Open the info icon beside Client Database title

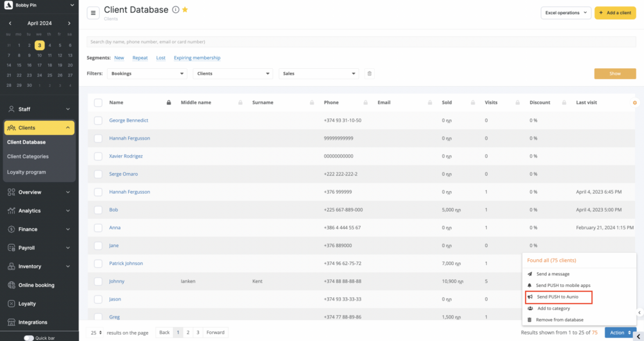[x=176, y=10]
